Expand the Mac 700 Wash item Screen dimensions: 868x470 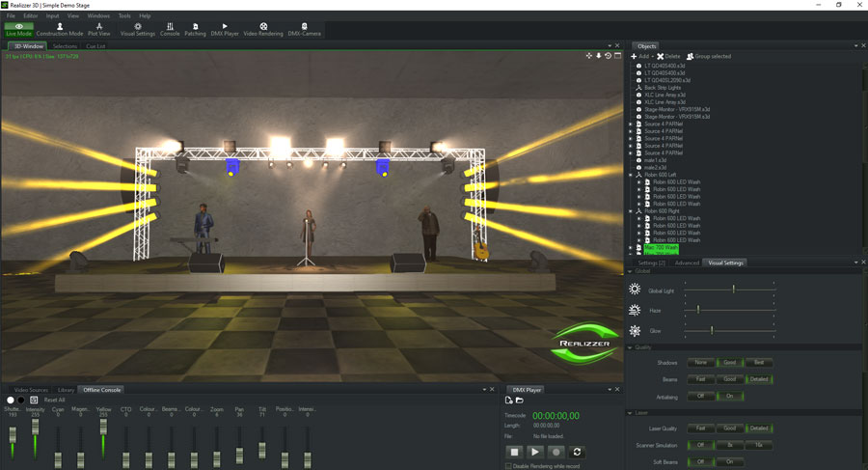631,248
